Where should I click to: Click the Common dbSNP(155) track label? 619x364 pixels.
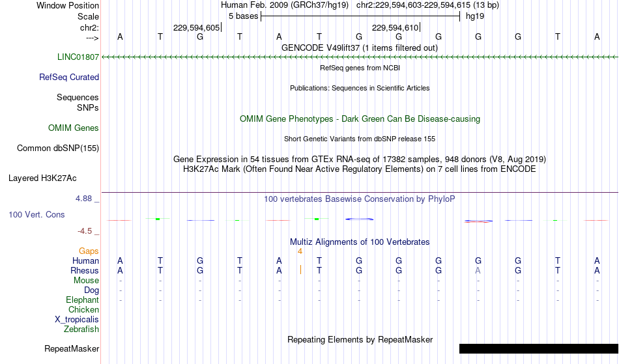coord(57,148)
